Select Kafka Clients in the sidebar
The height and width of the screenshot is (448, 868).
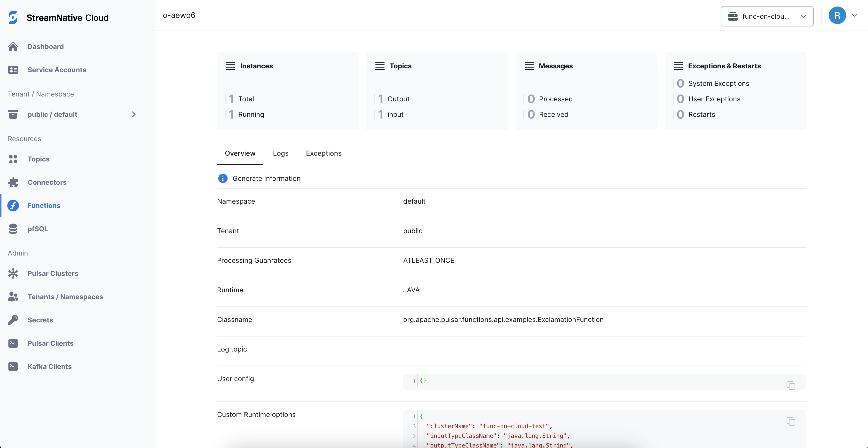pyautogui.click(x=49, y=366)
